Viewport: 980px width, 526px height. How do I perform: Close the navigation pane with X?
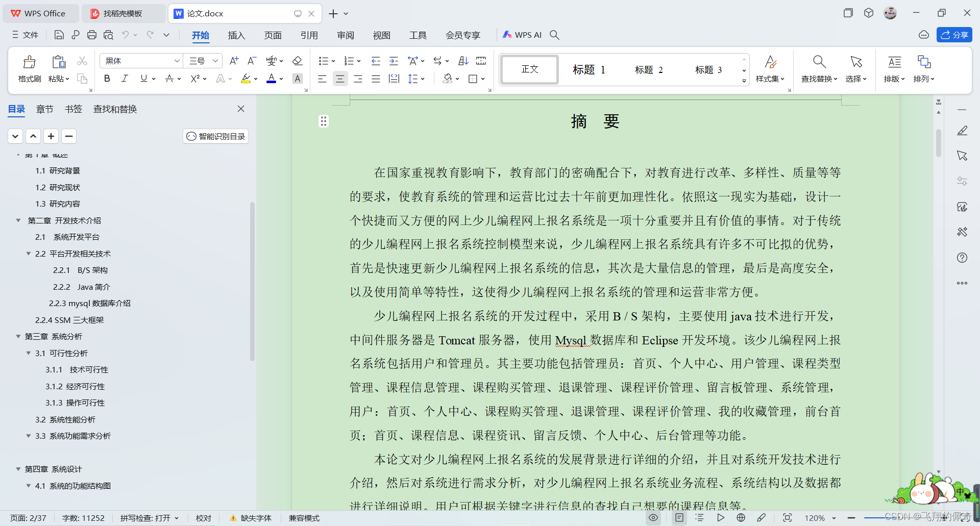click(241, 109)
